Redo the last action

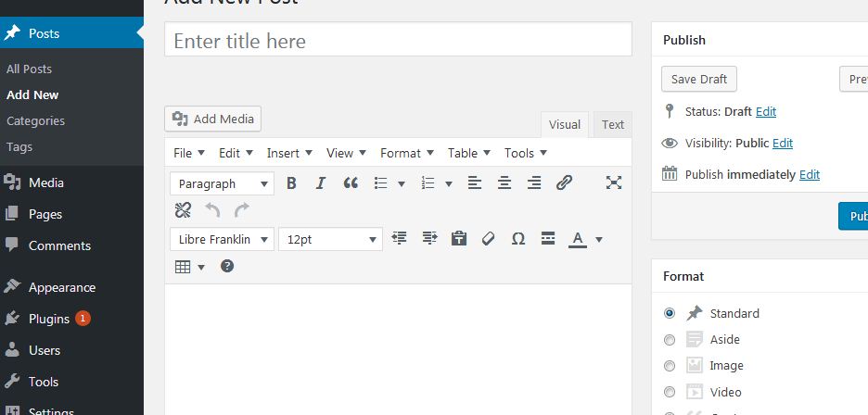(x=242, y=210)
